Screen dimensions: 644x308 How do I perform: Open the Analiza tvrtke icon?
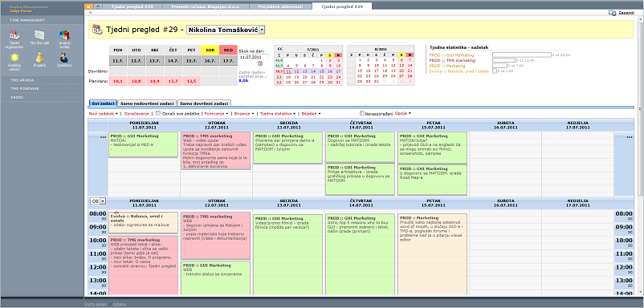coord(64,35)
